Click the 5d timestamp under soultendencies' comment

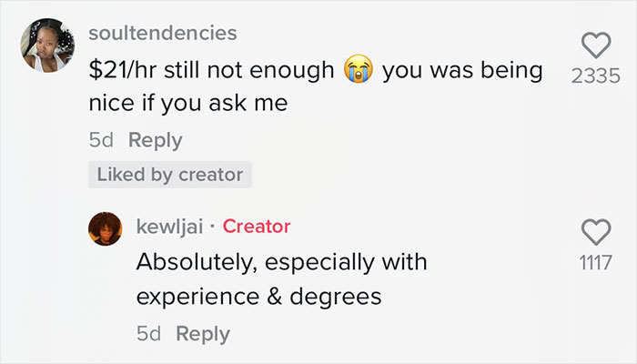click(101, 140)
